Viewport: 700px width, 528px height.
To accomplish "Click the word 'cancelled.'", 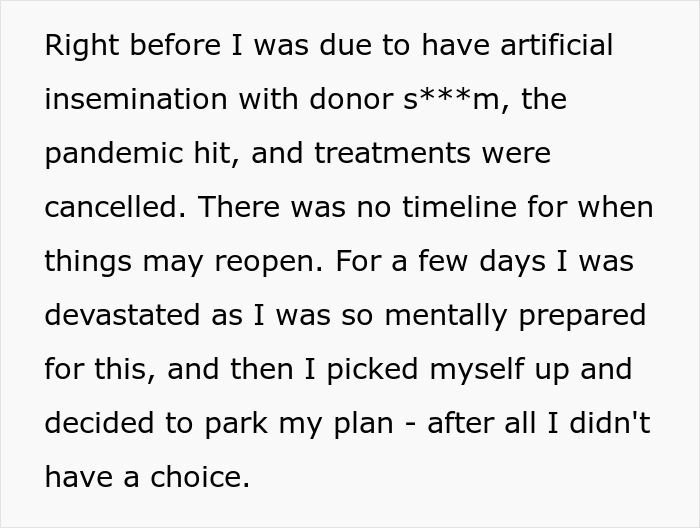I will (115, 207).
